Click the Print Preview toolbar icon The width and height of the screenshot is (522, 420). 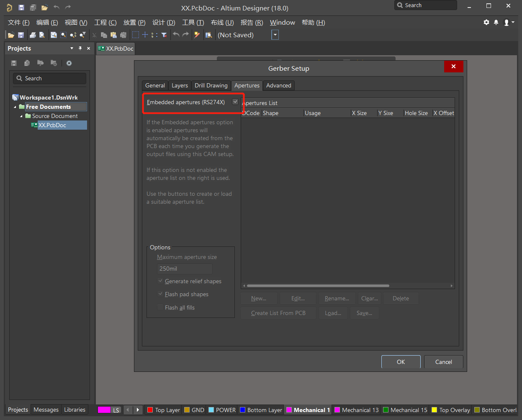(x=42, y=35)
